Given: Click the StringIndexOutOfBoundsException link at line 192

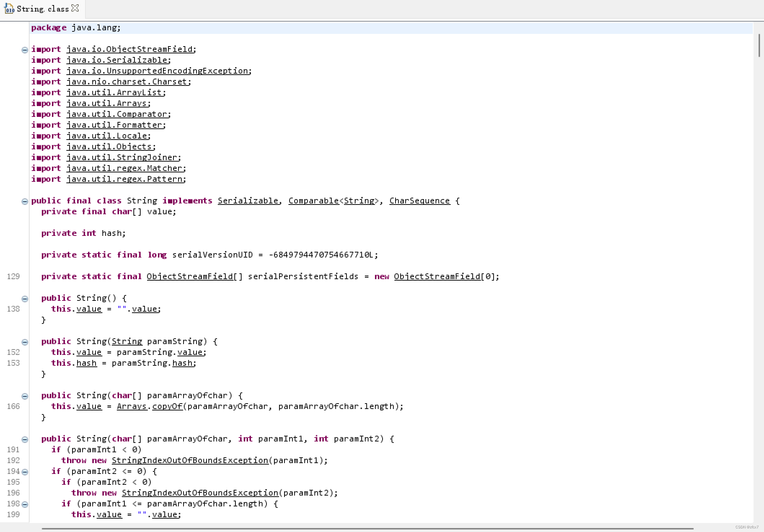Looking at the screenshot, I should click(190, 460).
